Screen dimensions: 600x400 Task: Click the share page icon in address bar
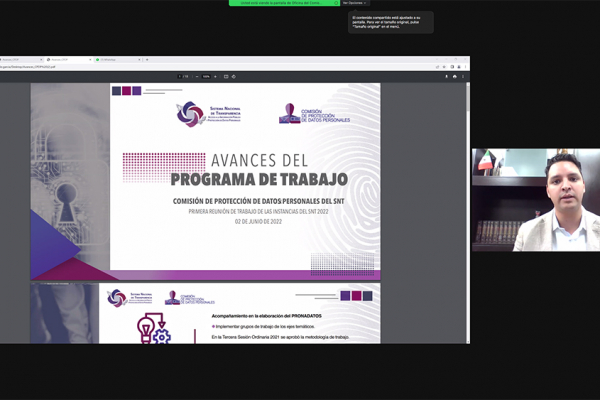tap(437, 67)
